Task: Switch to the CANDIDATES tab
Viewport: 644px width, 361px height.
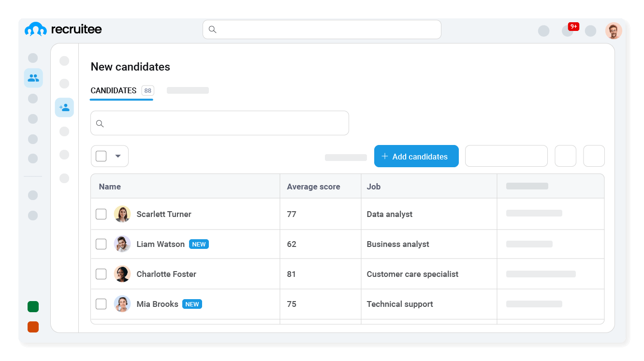Action: (x=113, y=90)
